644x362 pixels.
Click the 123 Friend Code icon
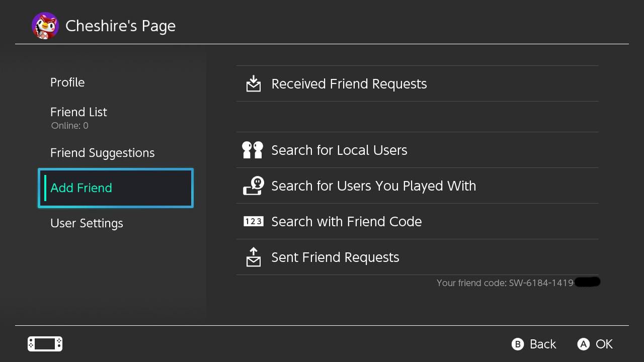[253, 221]
